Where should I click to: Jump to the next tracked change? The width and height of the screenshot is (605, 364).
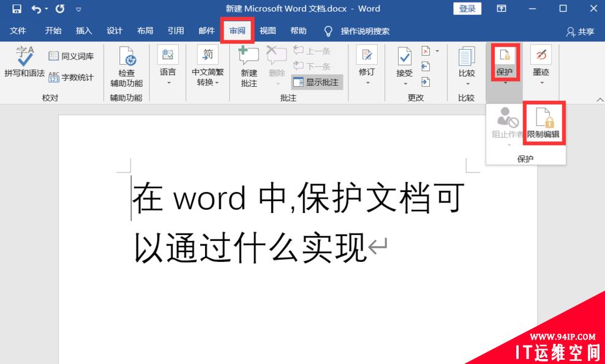point(426,82)
